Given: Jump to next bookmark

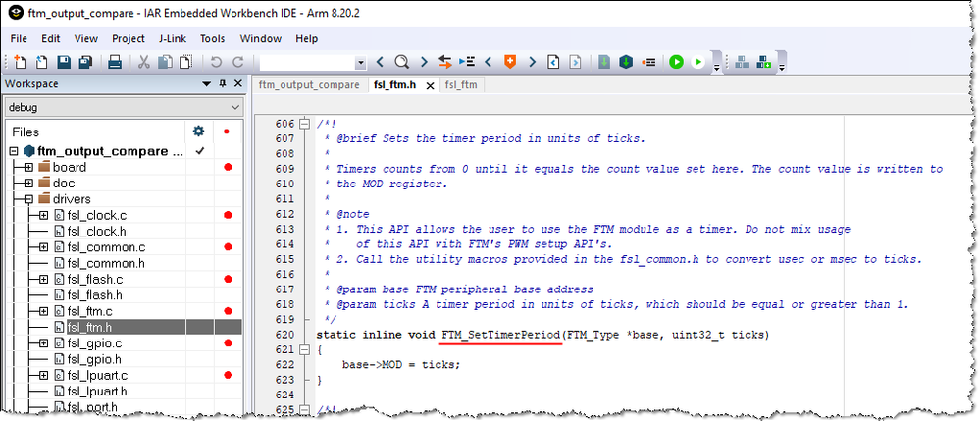Looking at the screenshot, I should point(533,62).
